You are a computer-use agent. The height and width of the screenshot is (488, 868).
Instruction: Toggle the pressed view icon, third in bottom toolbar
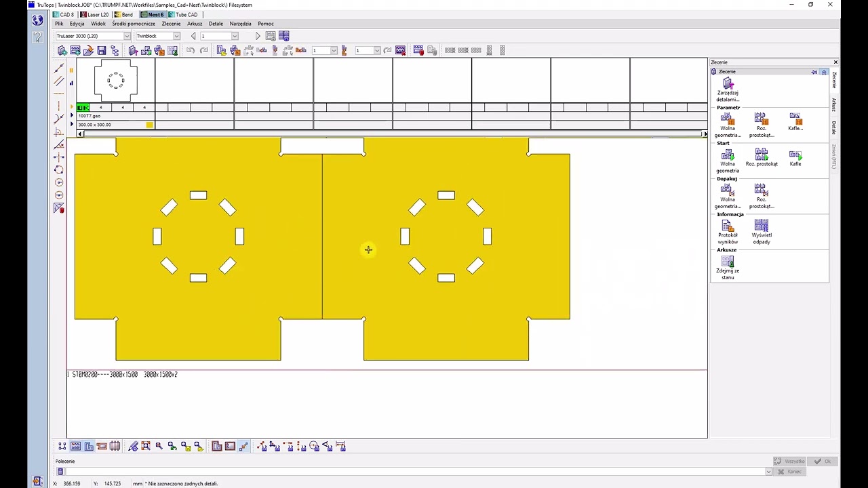tap(89, 446)
